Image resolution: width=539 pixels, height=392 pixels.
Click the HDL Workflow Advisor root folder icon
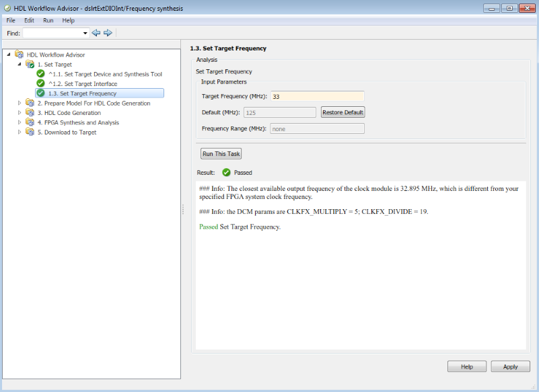click(20, 54)
